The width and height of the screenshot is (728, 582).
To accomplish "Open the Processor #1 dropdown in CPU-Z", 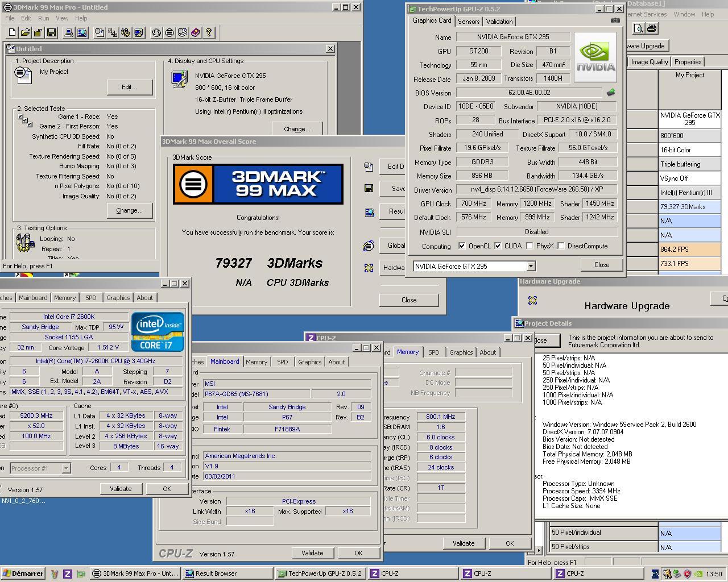I will [x=66, y=468].
